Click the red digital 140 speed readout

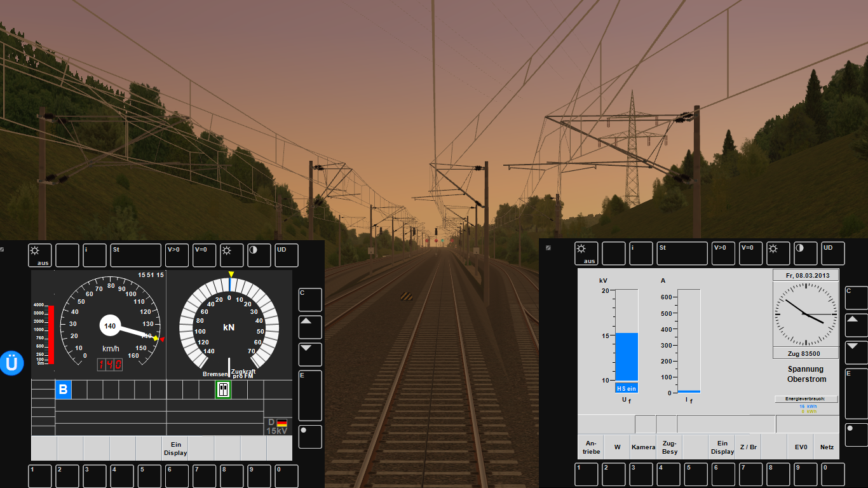[109, 365]
